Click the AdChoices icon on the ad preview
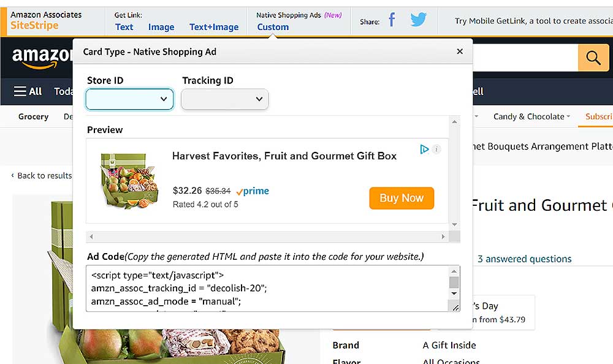This screenshot has height=364, width=613. click(x=424, y=149)
